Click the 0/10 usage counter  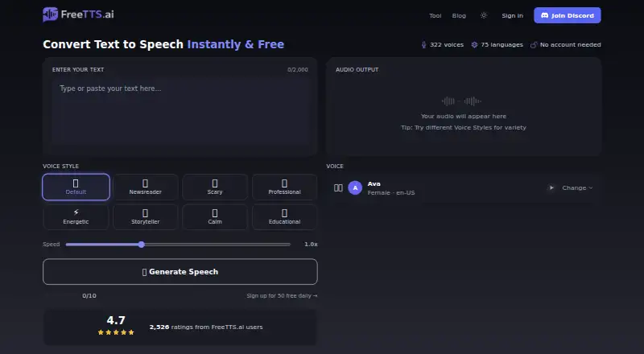click(89, 296)
